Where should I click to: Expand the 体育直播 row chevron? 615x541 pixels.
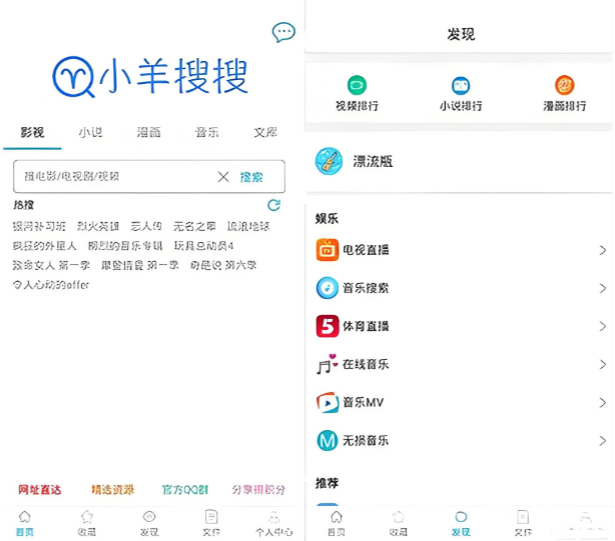tap(603, 326)
